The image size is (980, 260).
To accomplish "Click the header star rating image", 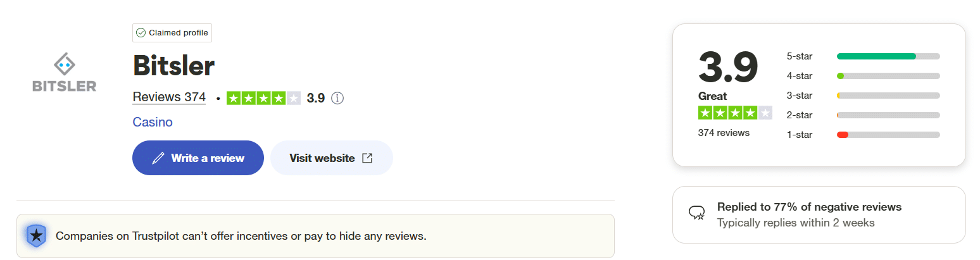I will pyautogui.click(x=263, y=98).
